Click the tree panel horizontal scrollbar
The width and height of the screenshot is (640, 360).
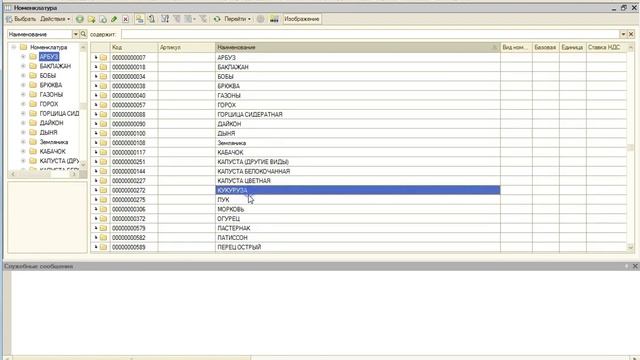(x=43, y=174)
